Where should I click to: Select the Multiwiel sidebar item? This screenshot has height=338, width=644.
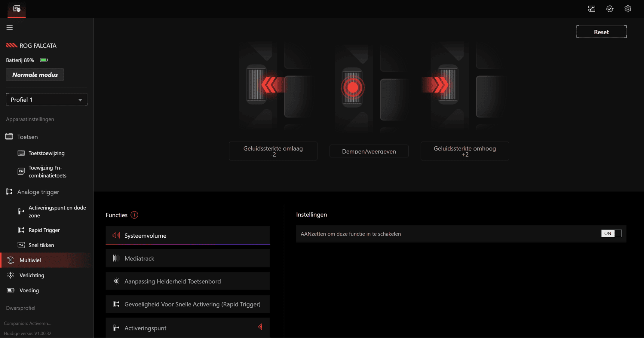pos(47,260)
